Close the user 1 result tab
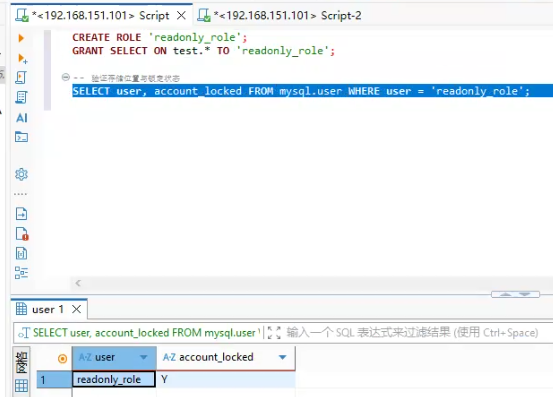 tap(77, 309)
